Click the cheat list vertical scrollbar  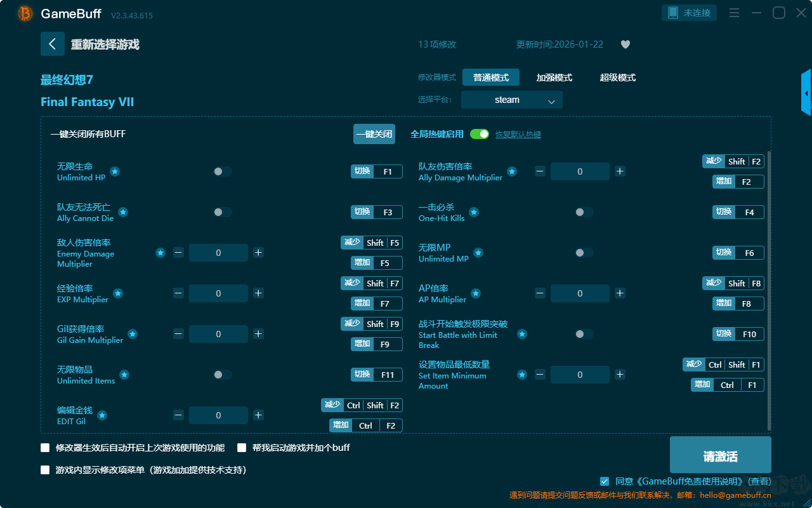click(x=769, y=291)
